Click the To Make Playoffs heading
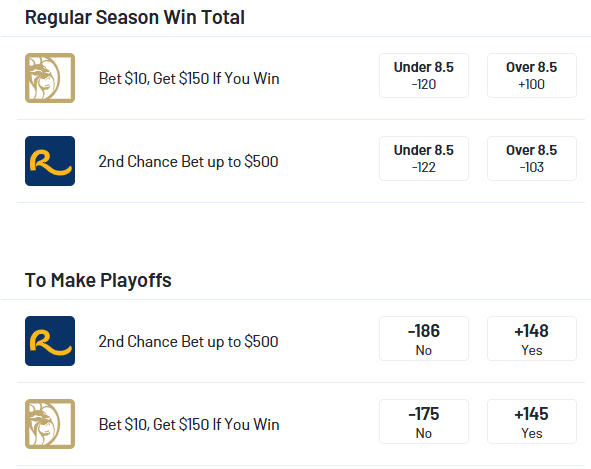This screenshot has height=469, width=591. coord(98,280)
